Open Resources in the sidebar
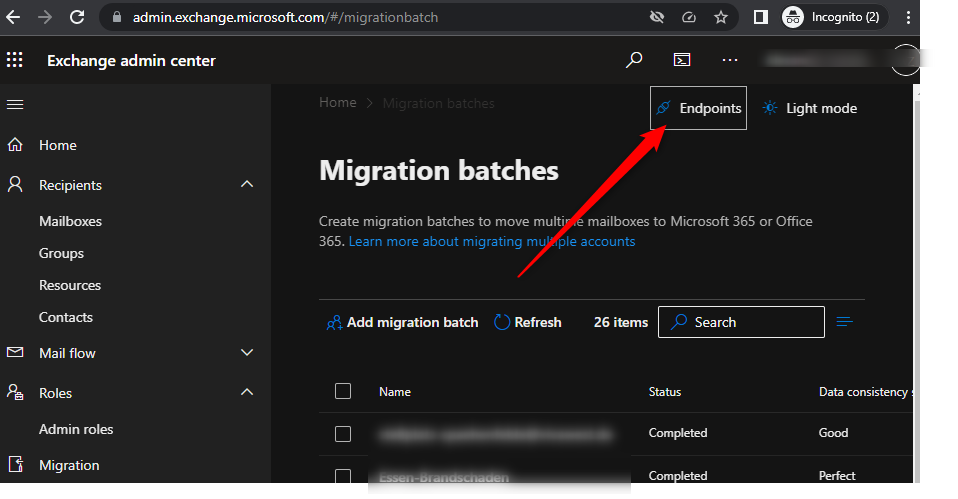 [x=70, y=285]
